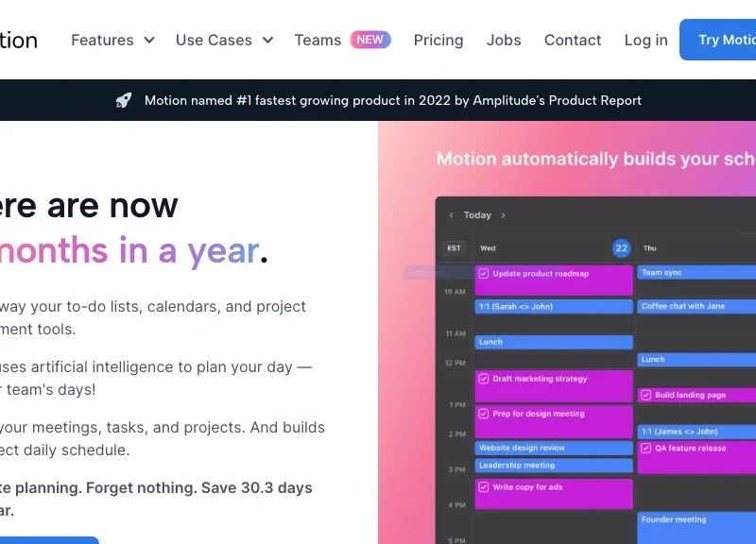This screenshot has width=756, height=544.
Task: Click the EST timezone indicator
Action: (x=453, y=248)
